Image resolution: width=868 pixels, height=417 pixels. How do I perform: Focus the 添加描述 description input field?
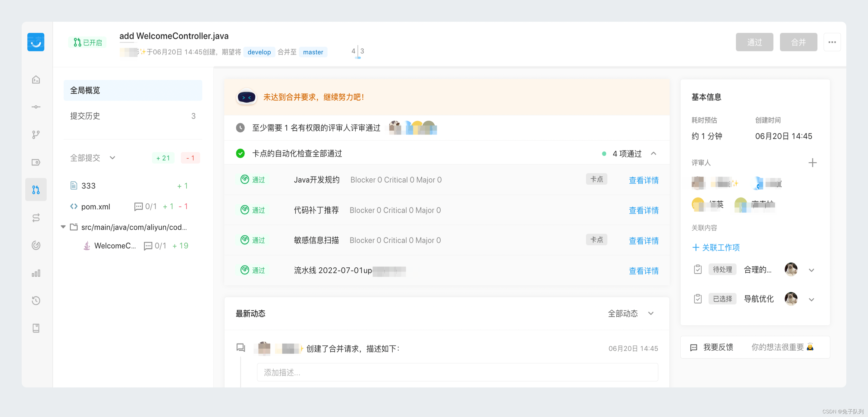457,372
